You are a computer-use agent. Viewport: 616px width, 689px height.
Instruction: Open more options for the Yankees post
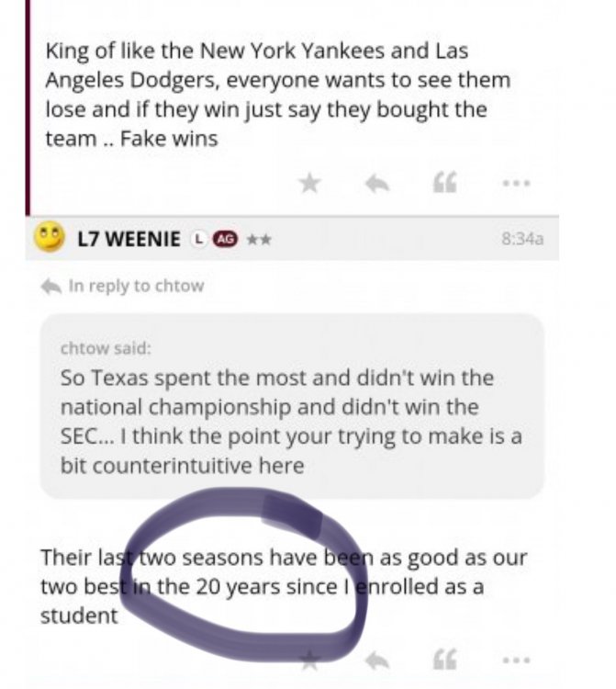coord(516,184)
